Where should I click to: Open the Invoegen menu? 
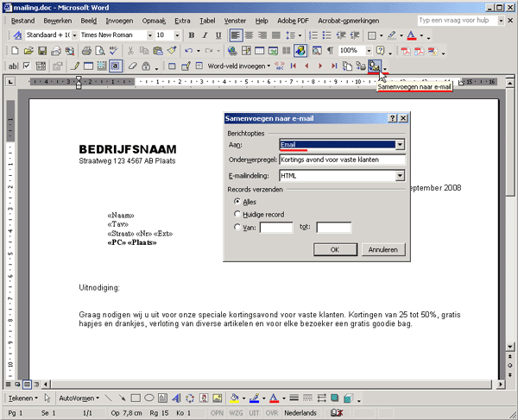point(120,19)
